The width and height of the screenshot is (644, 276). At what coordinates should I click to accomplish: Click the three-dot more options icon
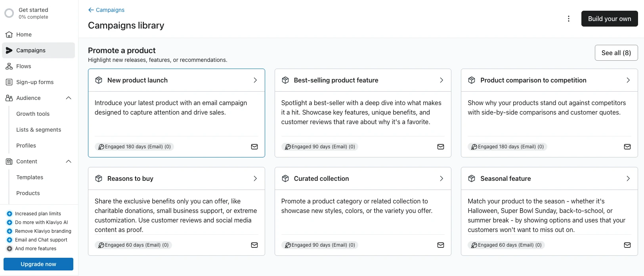click(x=568, y=19)
